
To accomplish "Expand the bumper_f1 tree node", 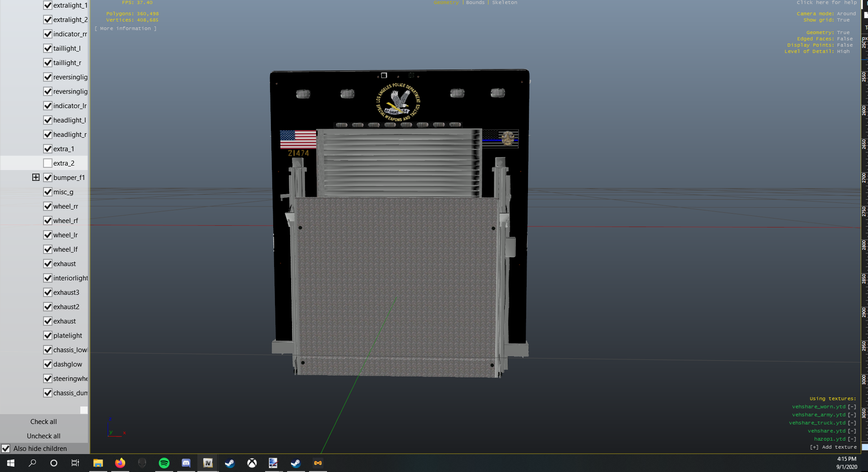I will (36, 178).
